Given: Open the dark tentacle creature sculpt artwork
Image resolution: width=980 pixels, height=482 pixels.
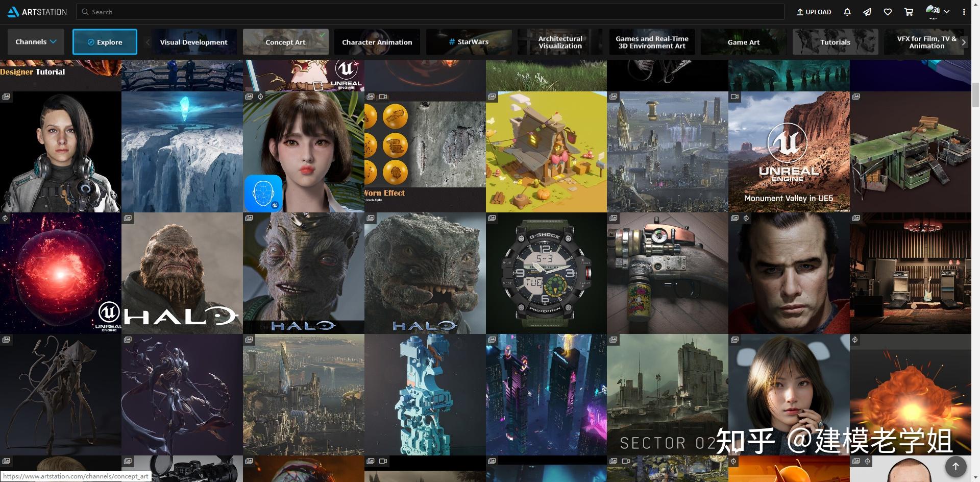Looking at the screenshot, I should tap(60, 395).
